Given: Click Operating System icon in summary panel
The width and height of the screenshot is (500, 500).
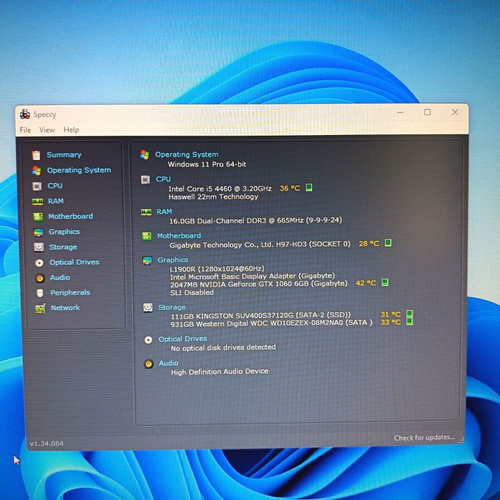Looking at the screenshot, I should [x=145, y=154].
